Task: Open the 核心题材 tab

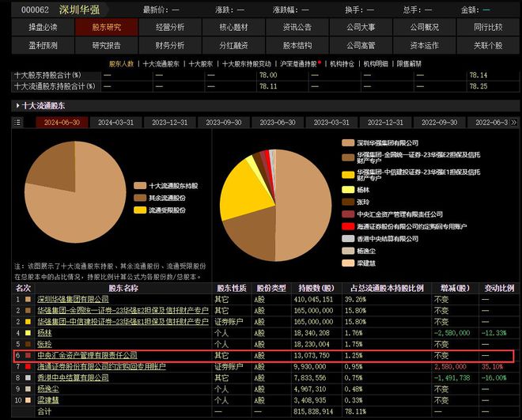Action: 233,27
